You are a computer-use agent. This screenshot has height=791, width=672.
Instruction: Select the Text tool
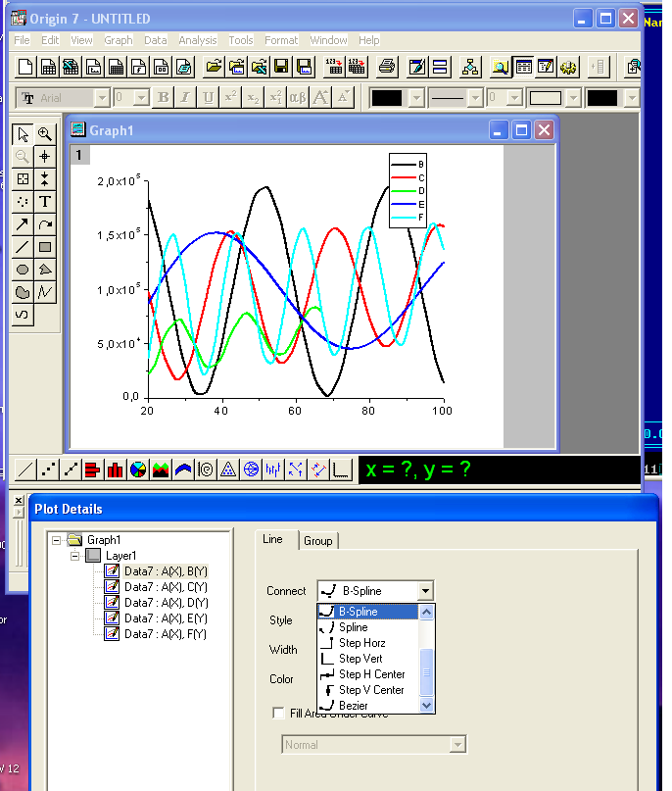[x=45, y=202]
